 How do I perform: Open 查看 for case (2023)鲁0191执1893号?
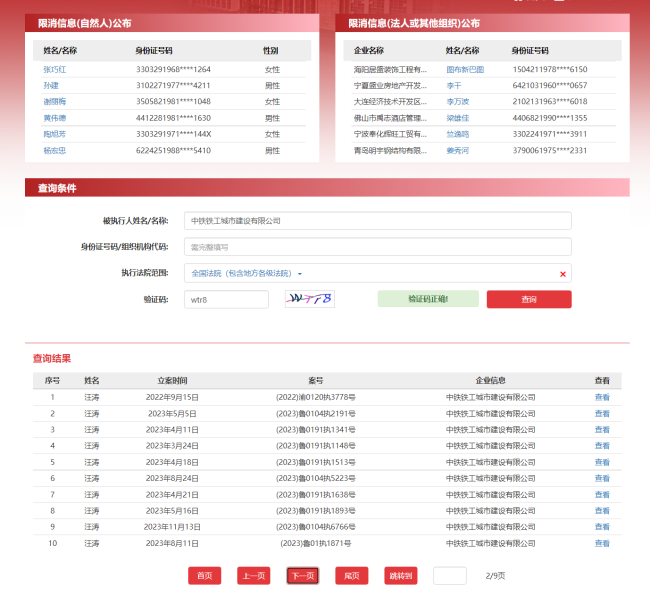coord(602,511)
